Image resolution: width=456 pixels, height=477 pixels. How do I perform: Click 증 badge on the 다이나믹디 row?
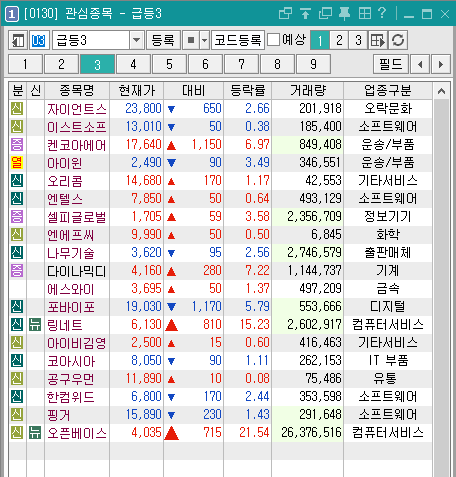click(x=17, y=271)
